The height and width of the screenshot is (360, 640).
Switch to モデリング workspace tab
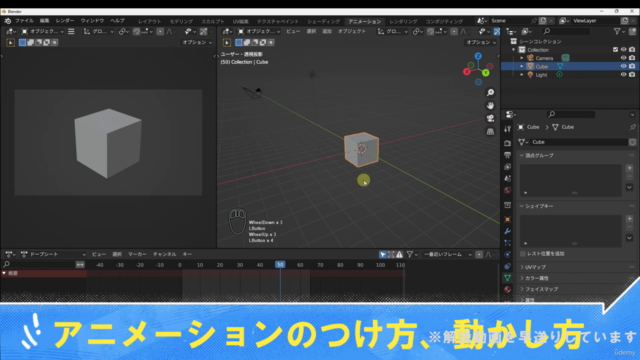(x=181, y=21)
